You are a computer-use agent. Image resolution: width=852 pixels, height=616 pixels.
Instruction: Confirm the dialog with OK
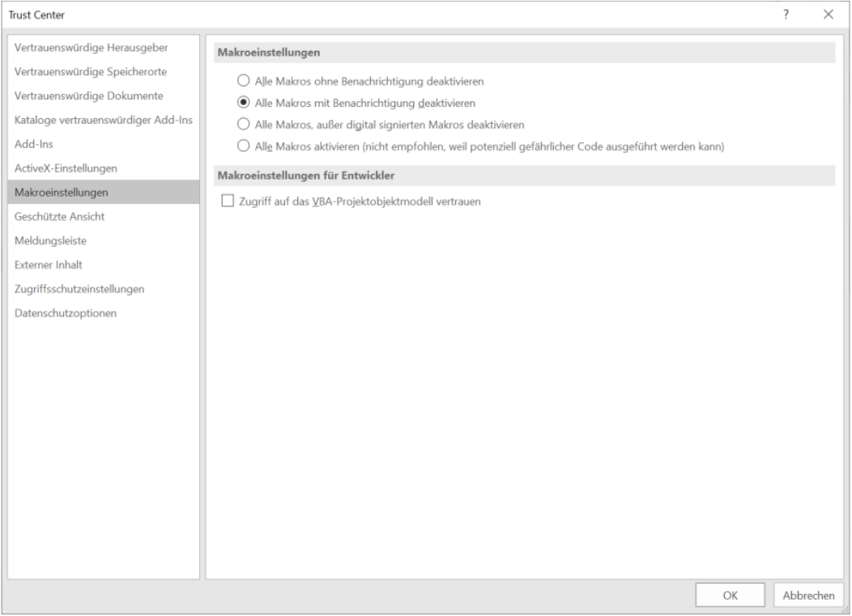730,595
